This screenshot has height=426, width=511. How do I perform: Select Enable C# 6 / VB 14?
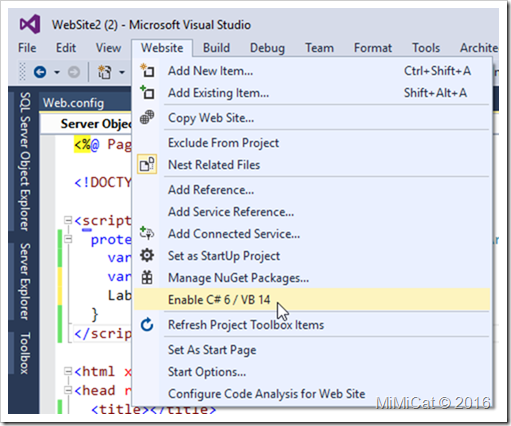(312, 300)
